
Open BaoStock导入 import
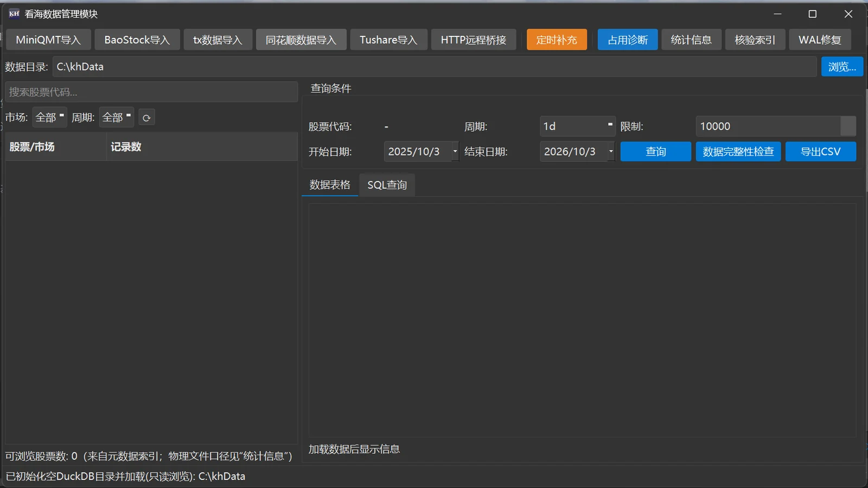[x=137, y=40]
